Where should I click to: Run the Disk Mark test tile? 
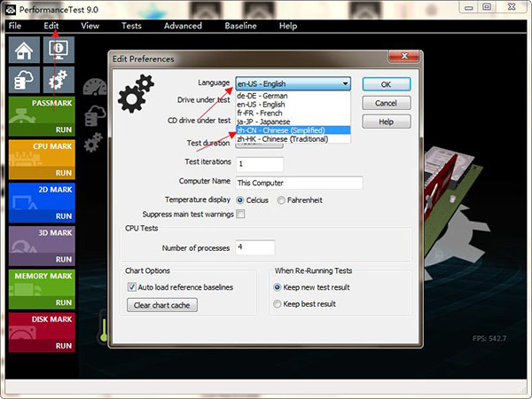[43, 330]
